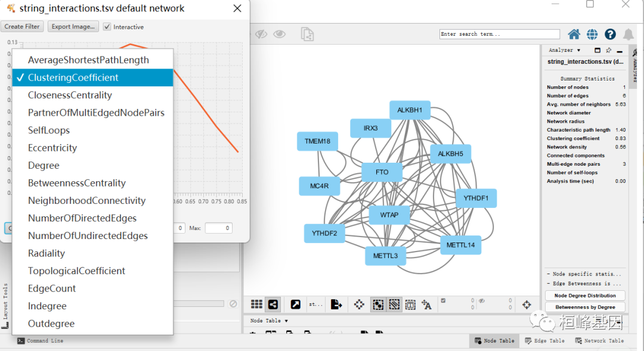Click the Clustering coefficient statistic row

point(586,138)
